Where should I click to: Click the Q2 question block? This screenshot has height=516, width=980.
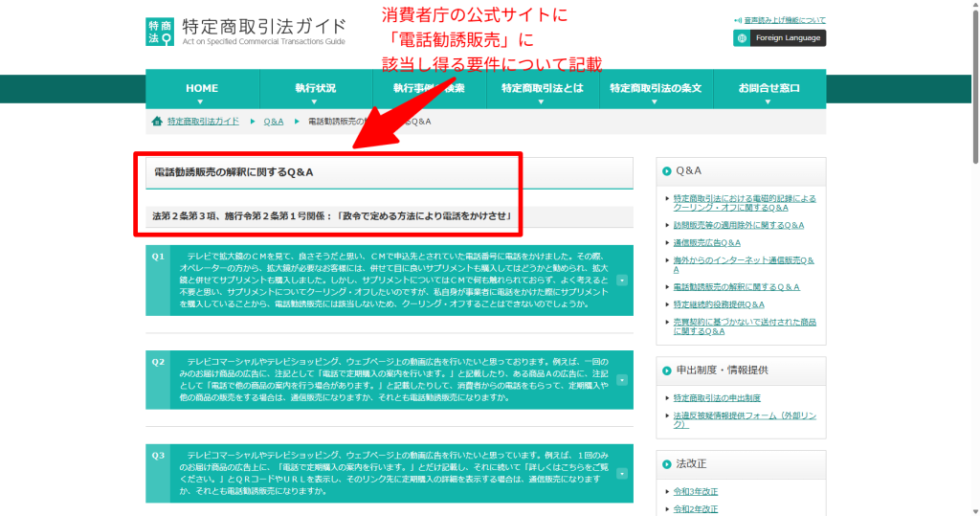(390, 380)
